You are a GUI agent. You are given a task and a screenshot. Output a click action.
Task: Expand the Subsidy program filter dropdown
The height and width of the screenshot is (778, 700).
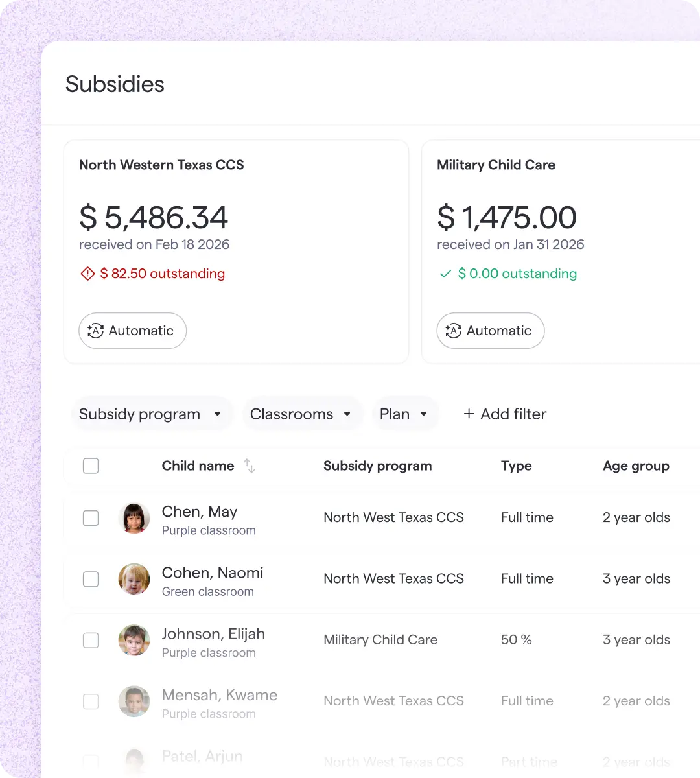click(152, 414)
